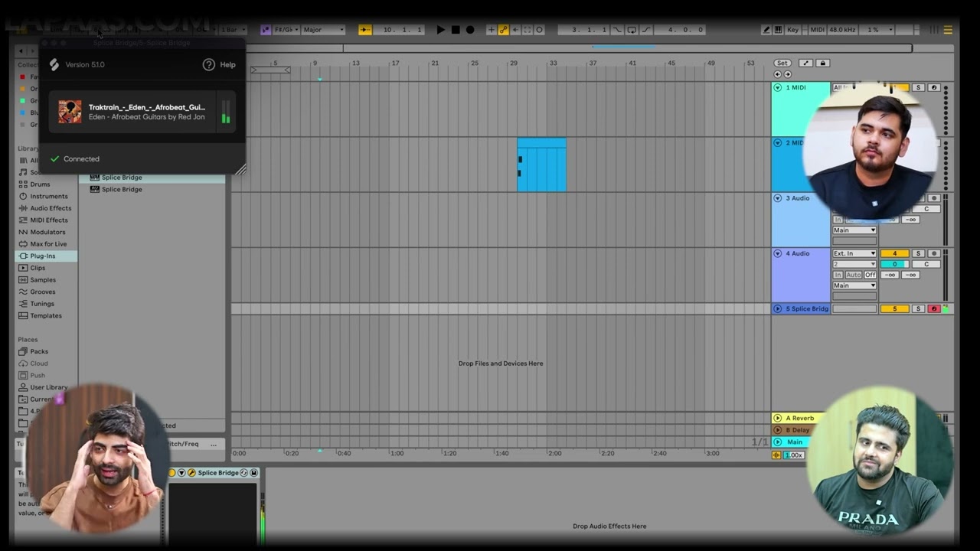Toggle the computer MIDI keyboard icon
The image size is (980, 551).
(779, 30)
